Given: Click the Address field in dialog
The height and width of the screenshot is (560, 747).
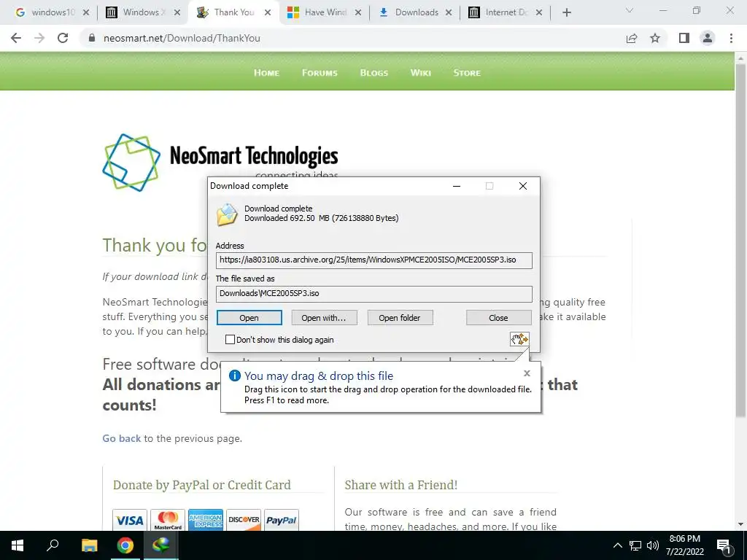Looking at the screenshot, I should [374, 260].
